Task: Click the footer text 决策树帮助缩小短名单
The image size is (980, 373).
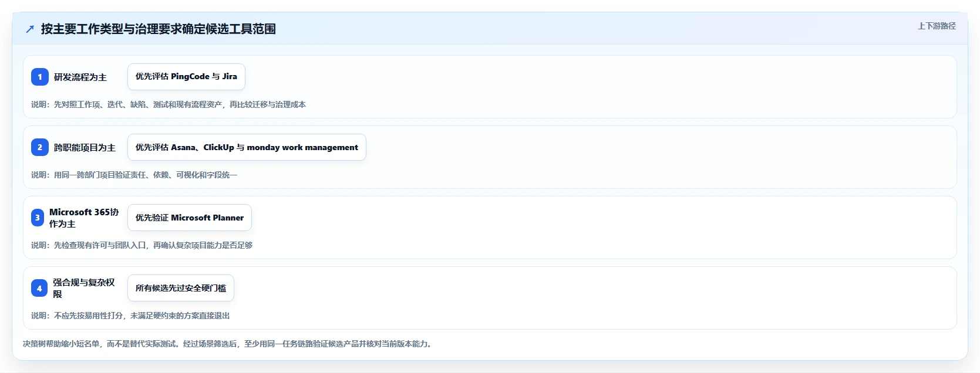Action: [228, 344]
